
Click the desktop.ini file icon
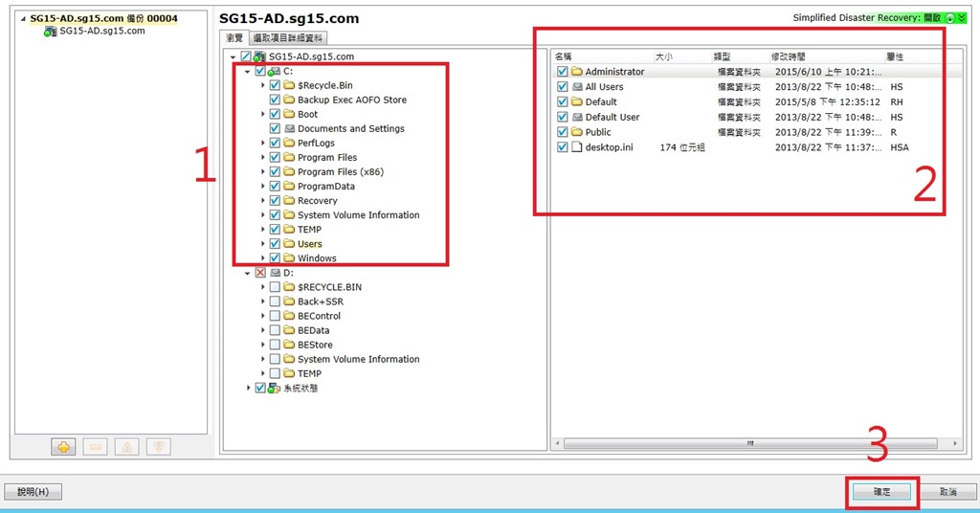click(x=576, y=147)
